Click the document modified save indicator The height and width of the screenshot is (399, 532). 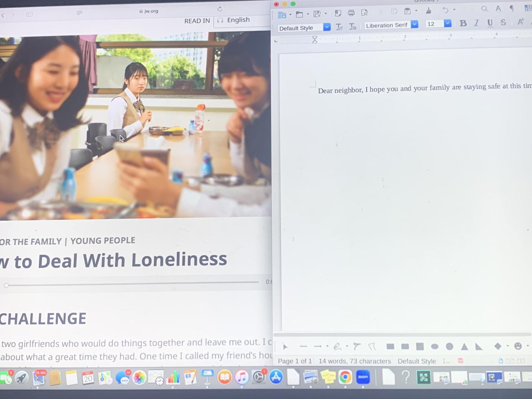coord(461,361)
